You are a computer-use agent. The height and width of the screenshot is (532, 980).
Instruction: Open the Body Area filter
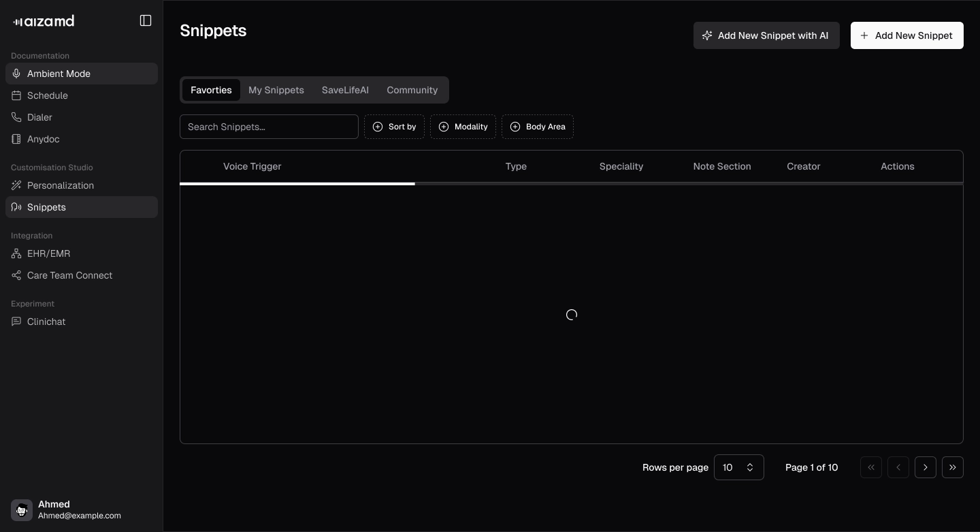pyautogui.click(x=538, y=127)
